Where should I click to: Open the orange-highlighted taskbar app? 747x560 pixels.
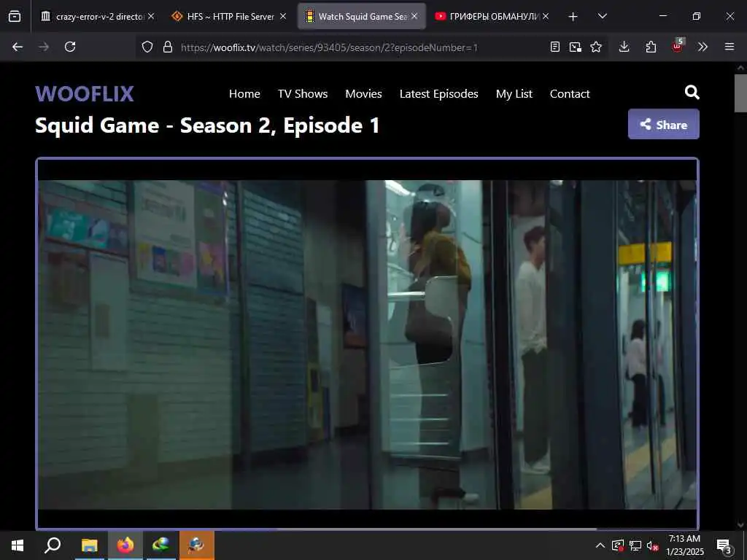(197, 545)
